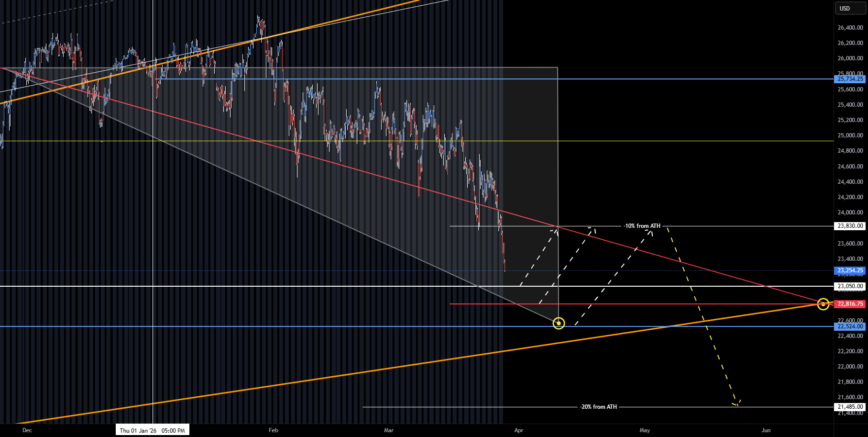The image size is (868, 437).
Task: Click the Feb label on the time axis
Action: [x=273, y=430]
